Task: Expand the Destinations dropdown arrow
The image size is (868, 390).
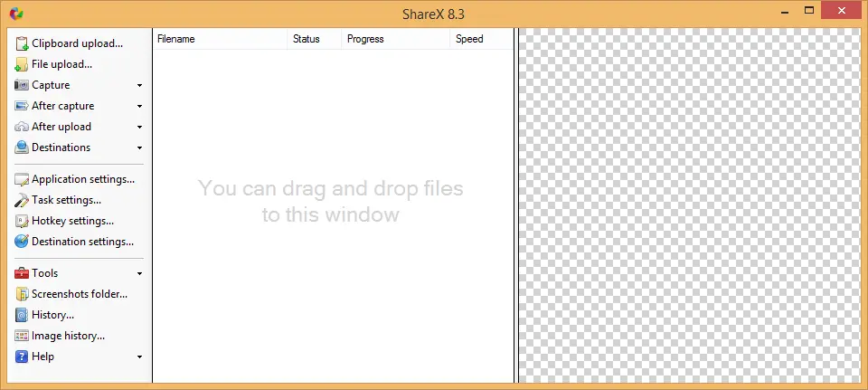Action: (139, 147)
